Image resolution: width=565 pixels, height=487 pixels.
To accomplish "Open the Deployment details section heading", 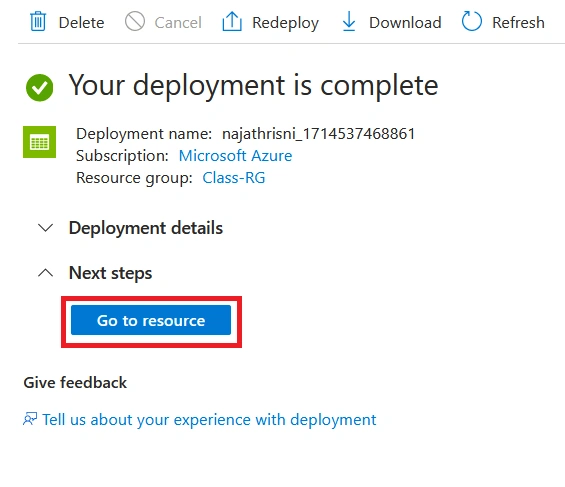I will pyautogui.click(x=146, y=228).
